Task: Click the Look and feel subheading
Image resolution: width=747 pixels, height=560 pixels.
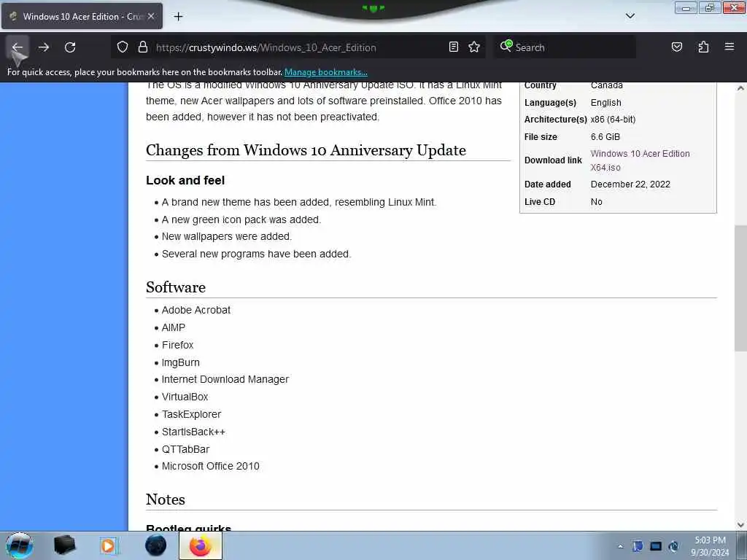Action: (185, 181)
